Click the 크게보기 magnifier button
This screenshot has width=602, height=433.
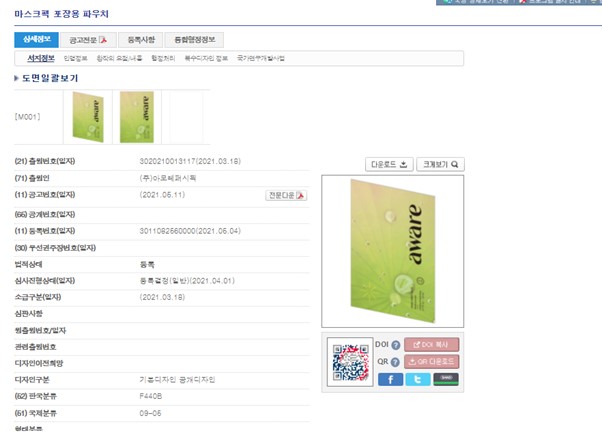440,164
